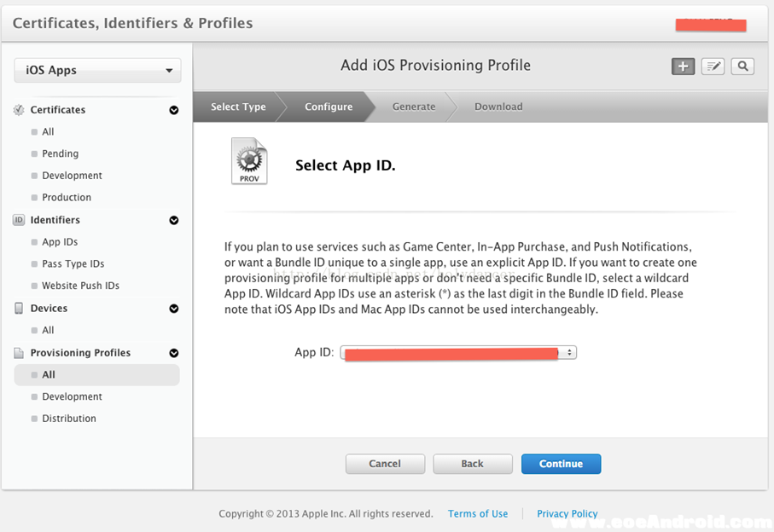Viewport: 774px width, 532px height.
Task: Select Pass Type IDs in sidebar
Action: coord(73,264)
